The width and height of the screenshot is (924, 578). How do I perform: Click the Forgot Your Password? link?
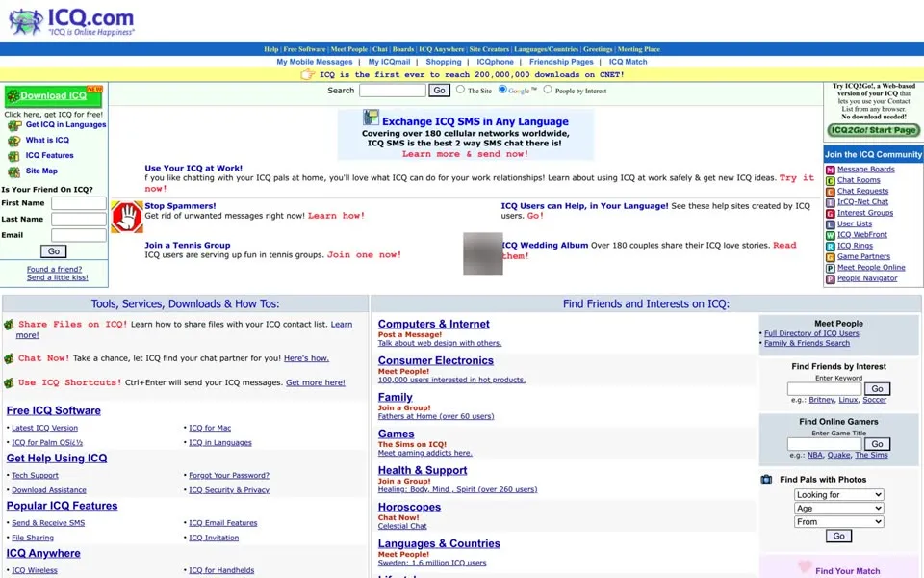coord(229,475)
